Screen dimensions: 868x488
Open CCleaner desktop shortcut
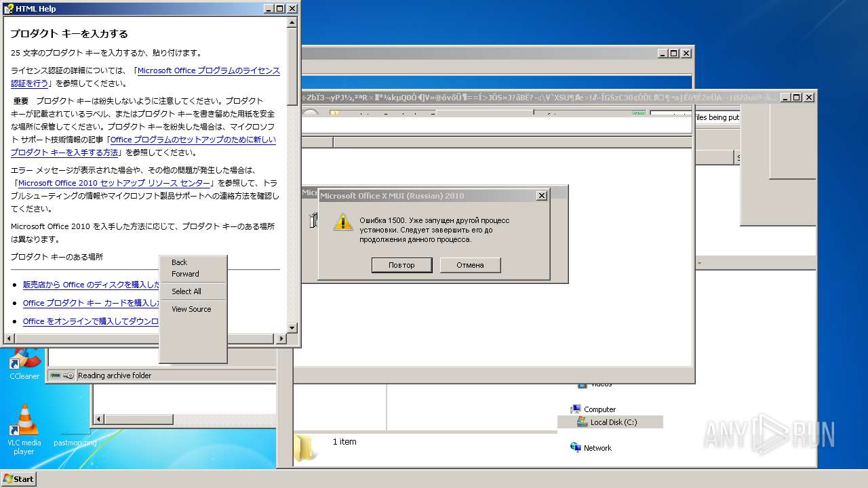pyautogui.click(x=24, y=364)
